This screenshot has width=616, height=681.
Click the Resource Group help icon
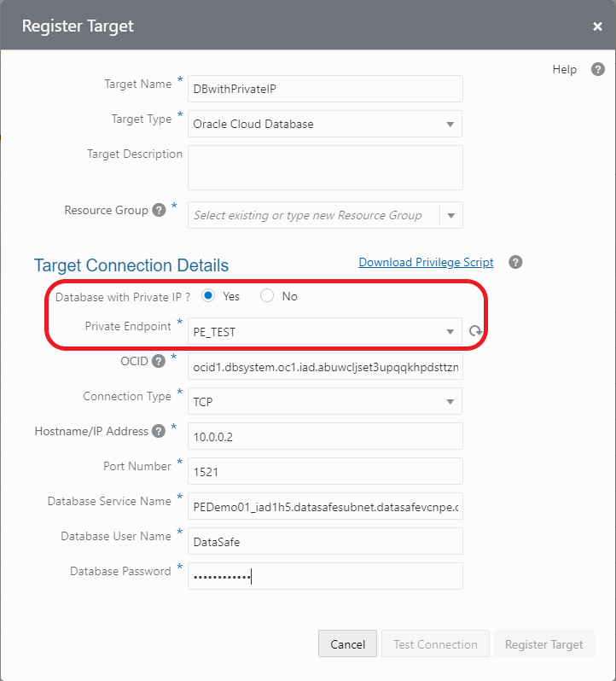[159, 211]
